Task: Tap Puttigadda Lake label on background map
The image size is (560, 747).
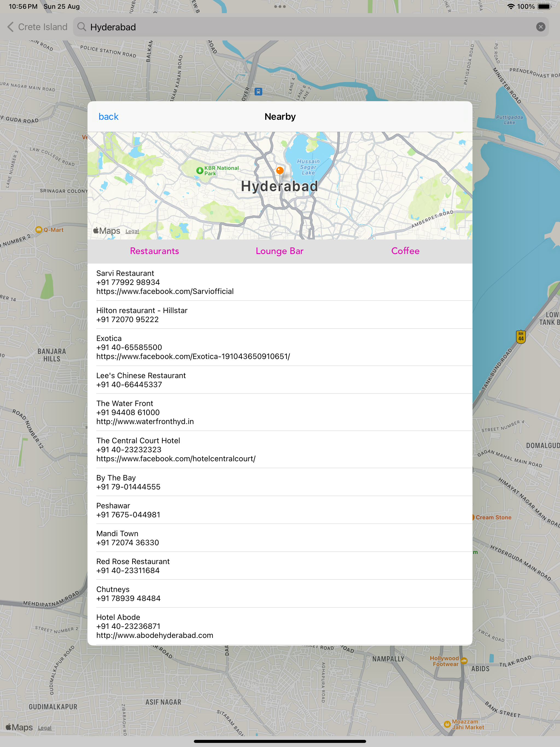Action: 509,120
